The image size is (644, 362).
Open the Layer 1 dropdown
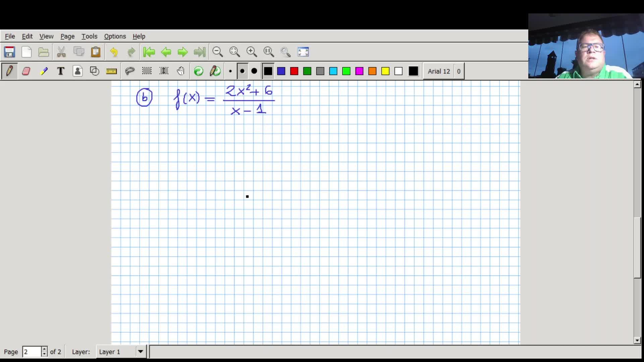click(x=141, y=352)
